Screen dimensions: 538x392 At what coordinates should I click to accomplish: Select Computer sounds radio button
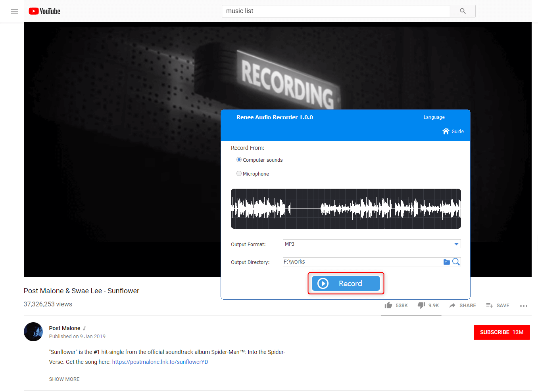[x=239, y=160]
